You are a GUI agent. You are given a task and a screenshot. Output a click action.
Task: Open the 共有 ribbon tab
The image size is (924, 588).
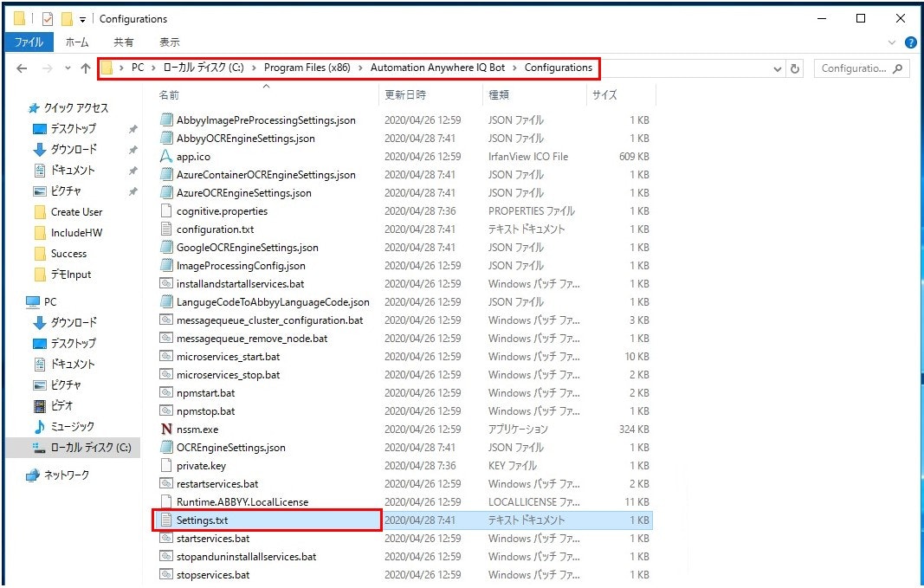coord(123,42)
